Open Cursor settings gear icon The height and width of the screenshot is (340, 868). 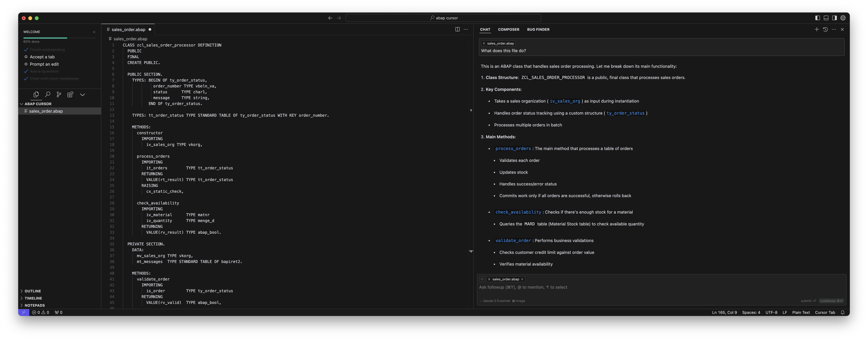tap(843, 18)
